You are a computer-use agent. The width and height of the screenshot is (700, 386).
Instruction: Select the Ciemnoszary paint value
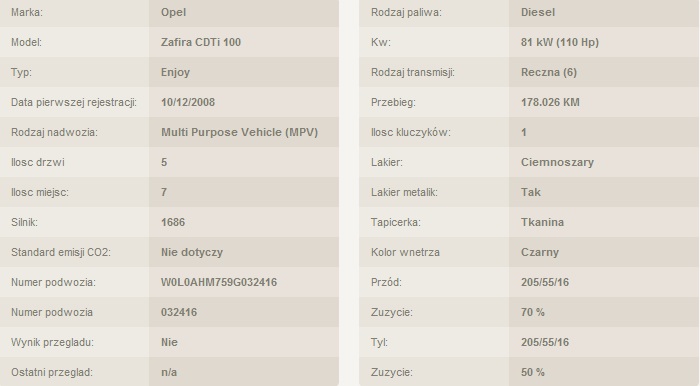pos(557,162)
